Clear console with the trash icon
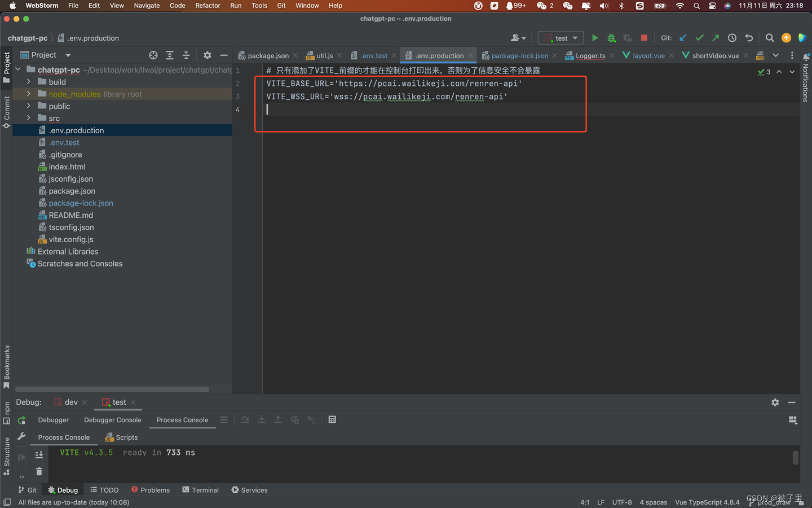This screenshot has width=812, height=508. 39,471
